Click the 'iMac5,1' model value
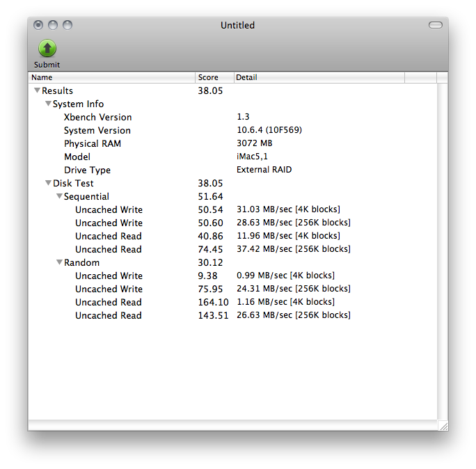Viewport: 476px width, 469px height. coord(252,157)
